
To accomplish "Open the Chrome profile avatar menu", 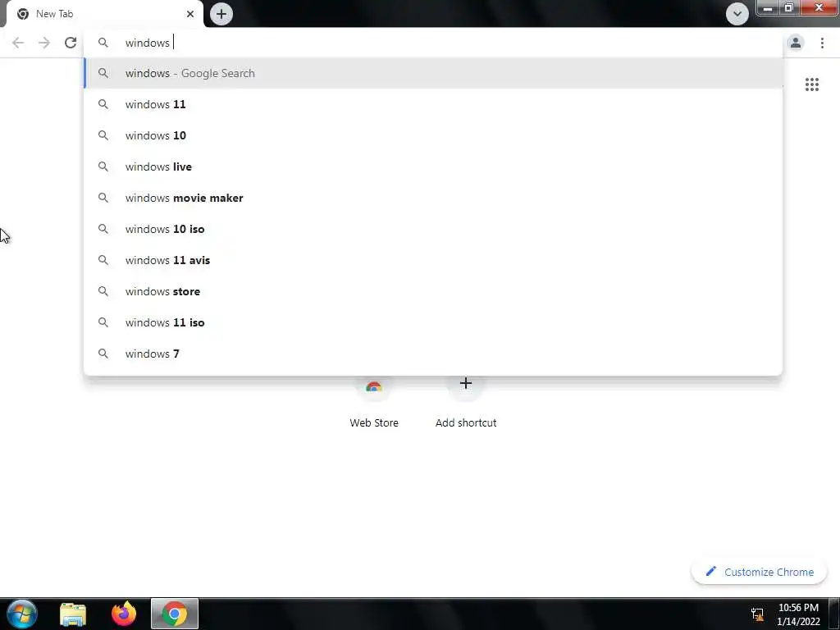I will point(796,43).
